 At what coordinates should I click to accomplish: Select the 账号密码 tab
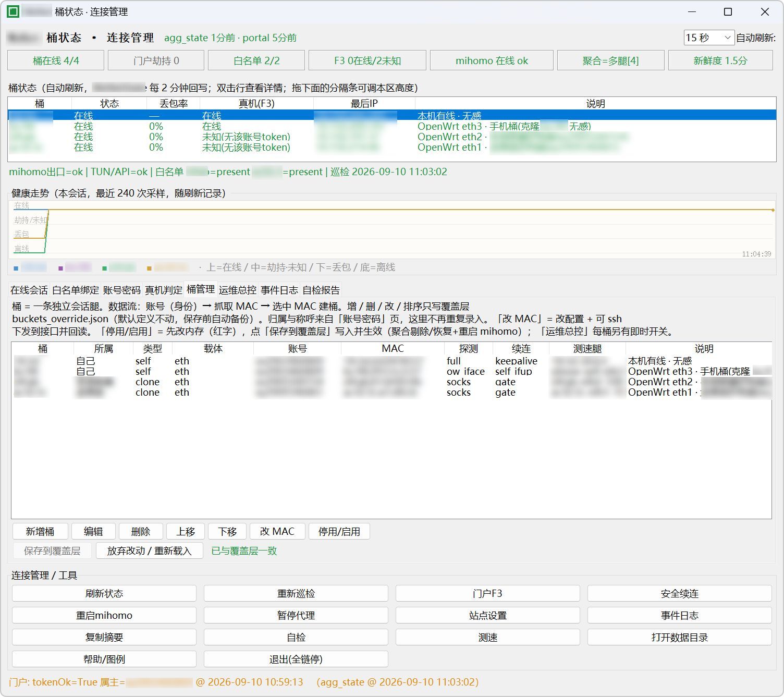(x=122, y=290)
